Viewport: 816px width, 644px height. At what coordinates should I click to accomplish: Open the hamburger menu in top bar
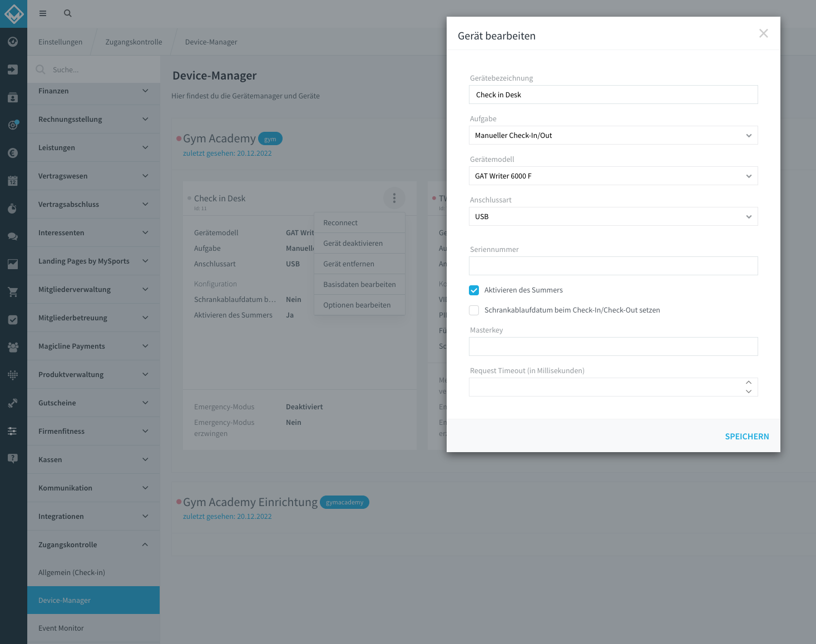point(43,13)
